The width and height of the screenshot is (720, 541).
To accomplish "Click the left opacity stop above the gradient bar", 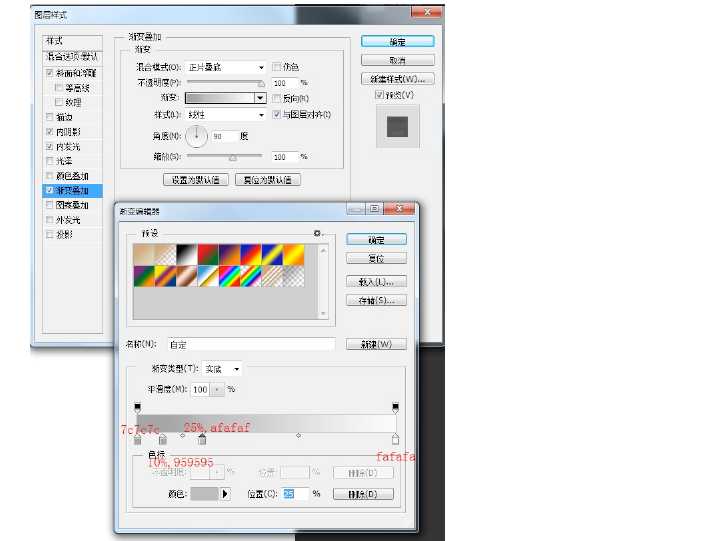I will click(137, 407).
